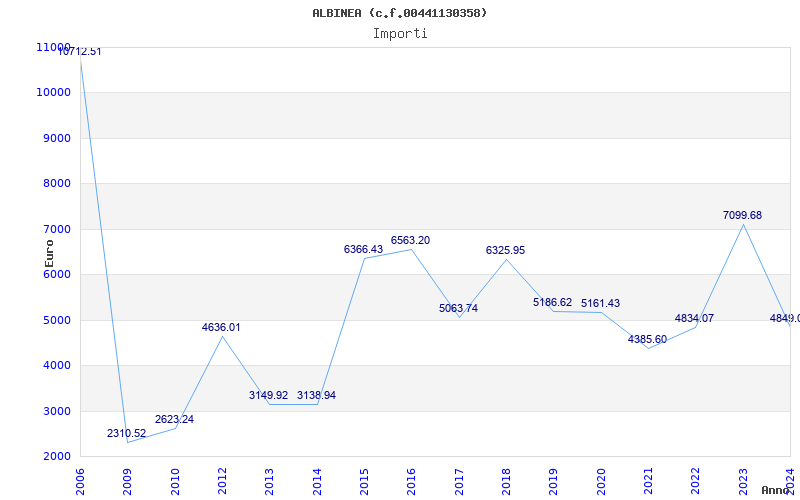The image size is (800, 500).
Task: Click the 4000 y-axis tick label
Action: pos(56,366)
